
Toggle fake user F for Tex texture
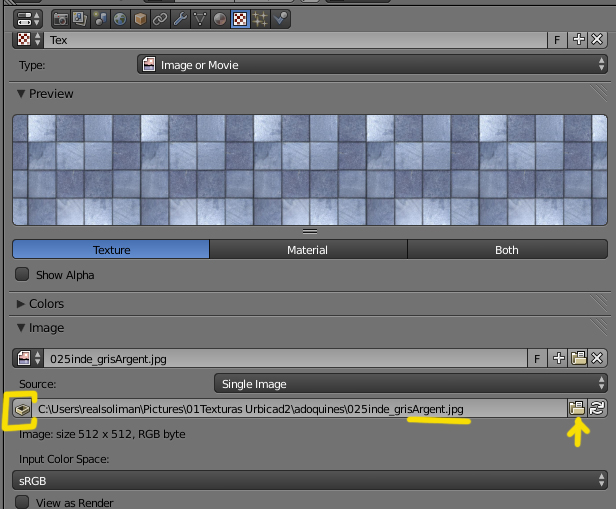coord(557,40)
